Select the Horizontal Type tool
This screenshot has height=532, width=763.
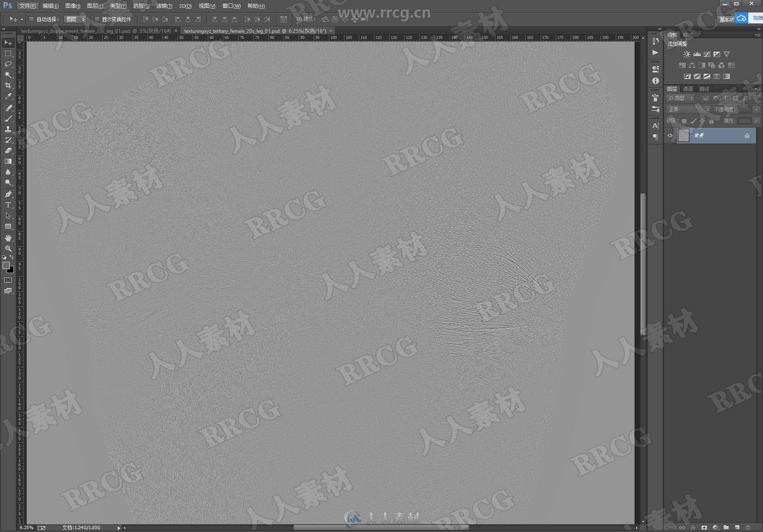(x=8, y=205)
